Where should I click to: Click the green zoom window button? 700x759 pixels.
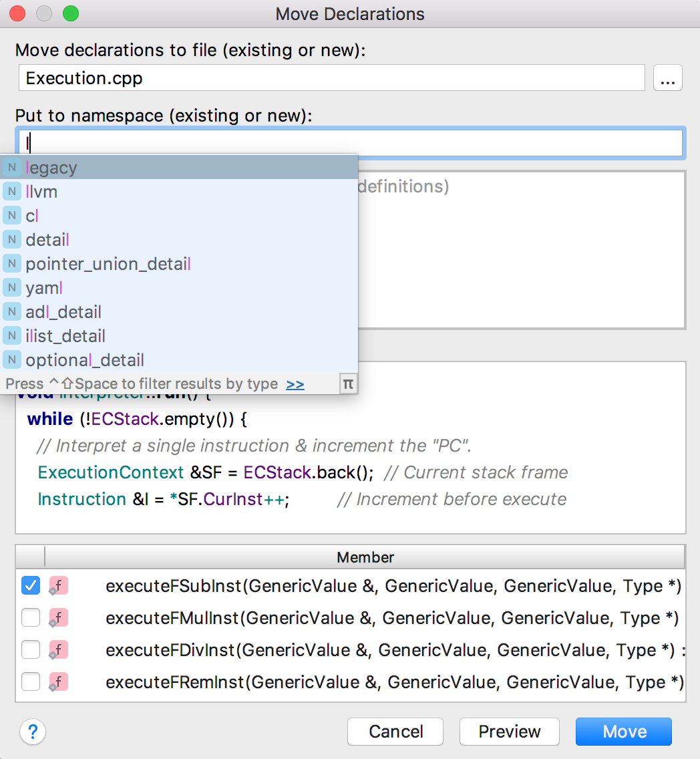coord(71,13)
